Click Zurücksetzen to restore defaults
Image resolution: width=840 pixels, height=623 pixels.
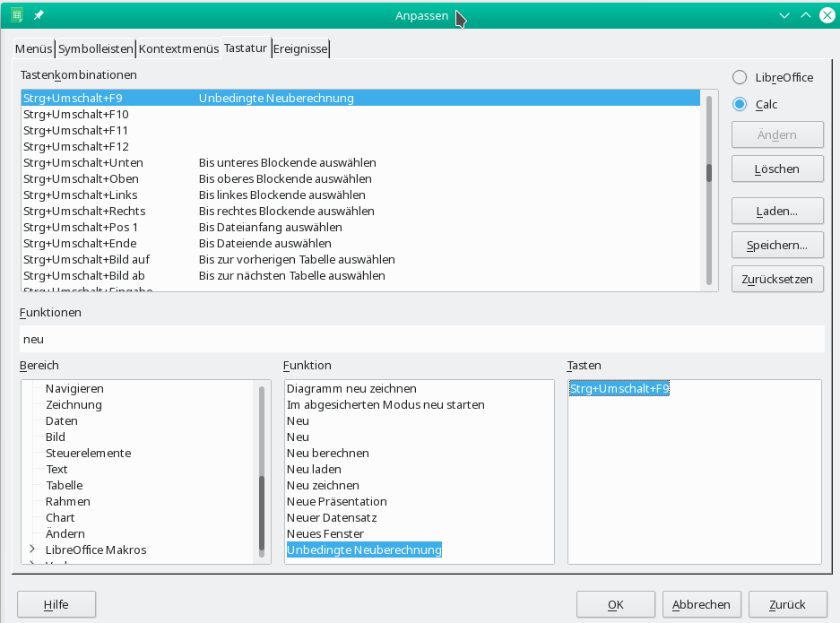pyautogui.click(x=777, y=280)
